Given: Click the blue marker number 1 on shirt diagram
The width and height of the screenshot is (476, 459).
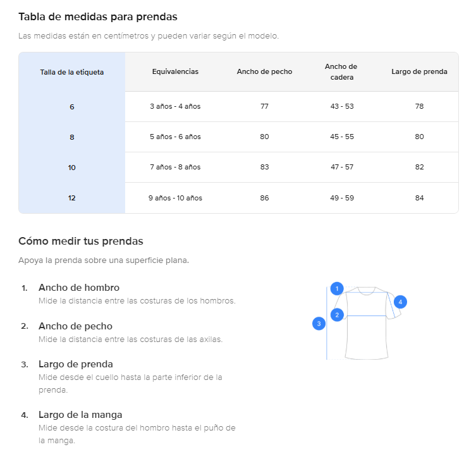Looking at the screenshot, I should click(x=337, y=288).
